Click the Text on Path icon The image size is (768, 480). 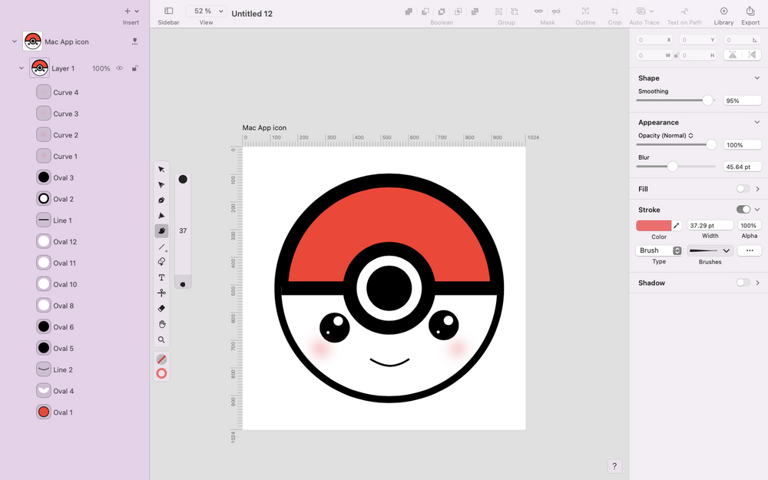pyautogui.click(x=684, y=11)
